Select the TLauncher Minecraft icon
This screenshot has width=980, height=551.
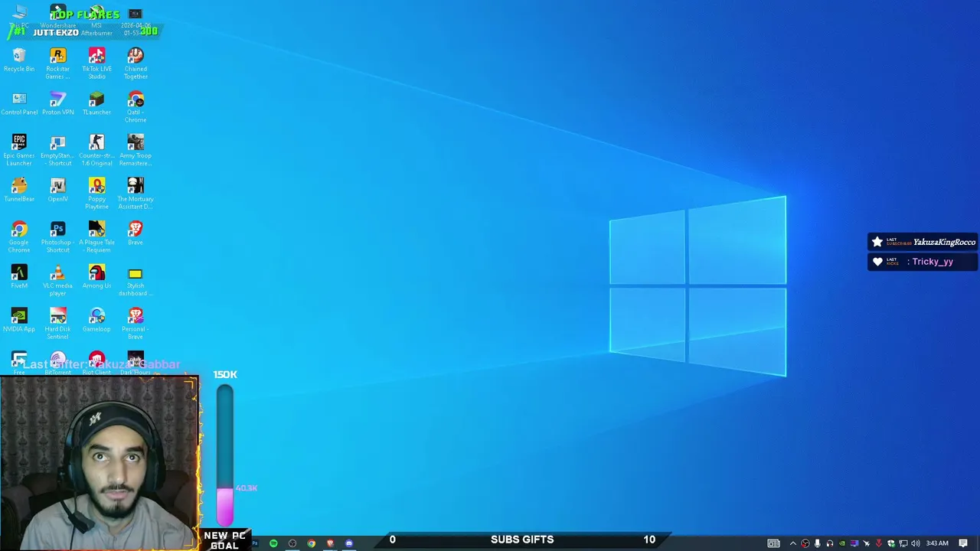pyautogui.click(x=96, y=104)
